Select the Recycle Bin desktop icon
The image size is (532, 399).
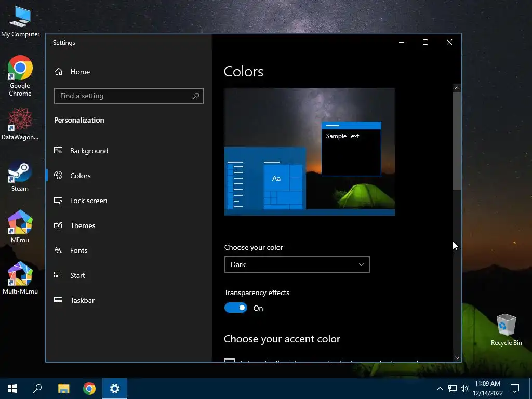pyautogui.click(x=506, y=330)
